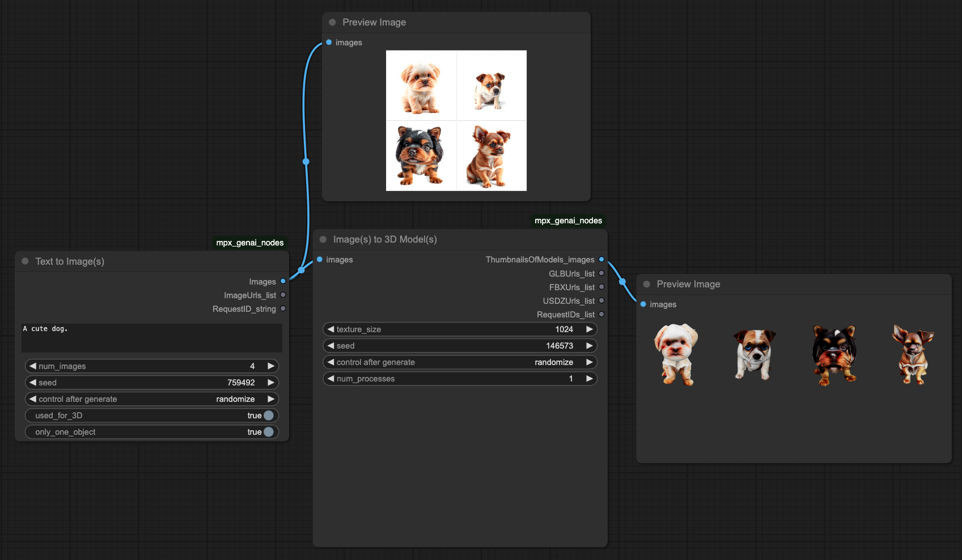
Task: Decrease texture_size with left arrow
Action: [330, 329]
